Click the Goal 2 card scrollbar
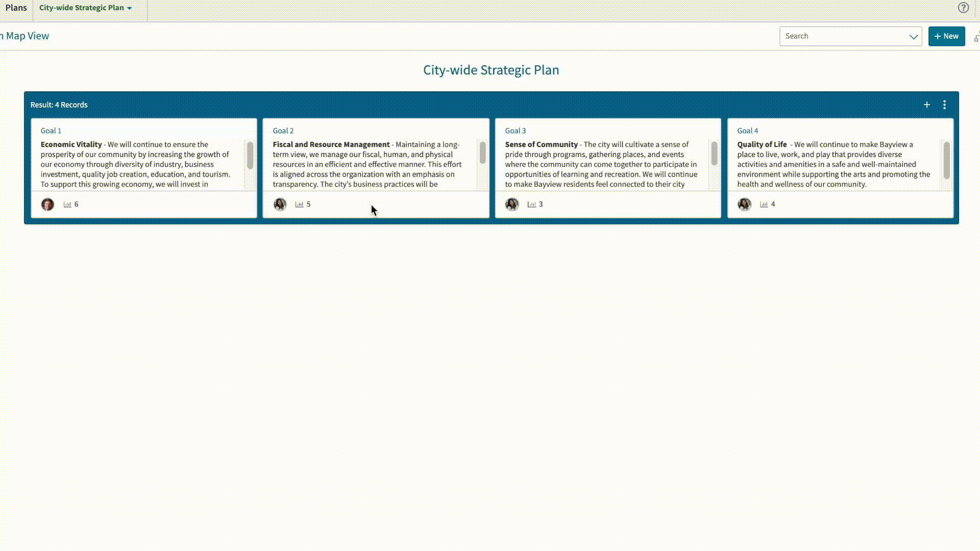Viewport: 980px width, 551px height. point(482,153)
